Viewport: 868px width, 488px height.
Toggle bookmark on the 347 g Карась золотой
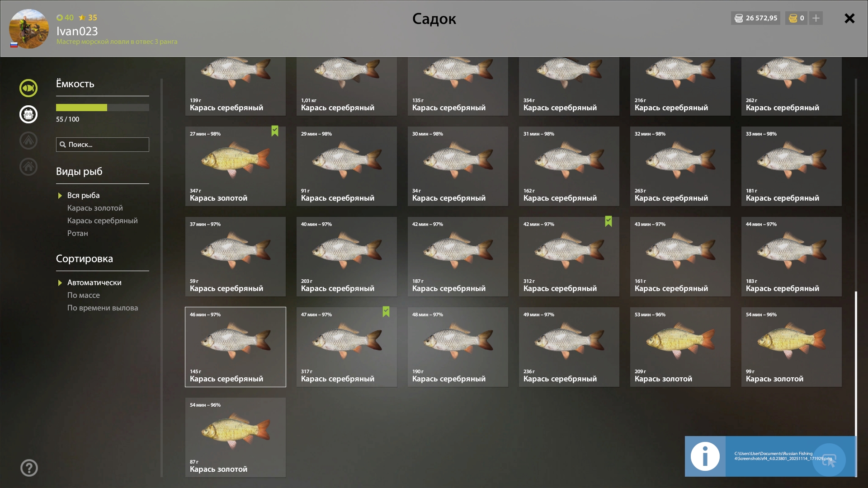(x=275, y=131)
